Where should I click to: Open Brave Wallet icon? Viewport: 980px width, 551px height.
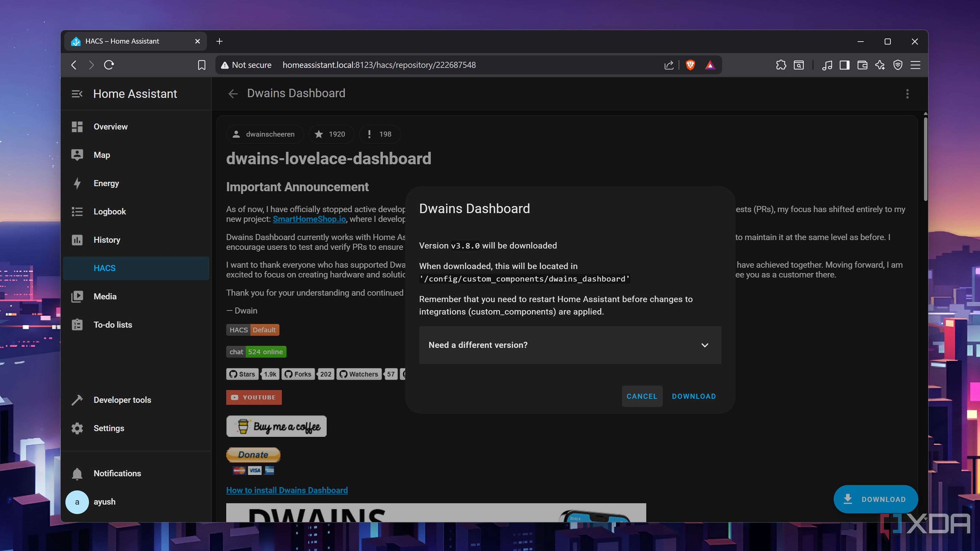tap(862, 65)
